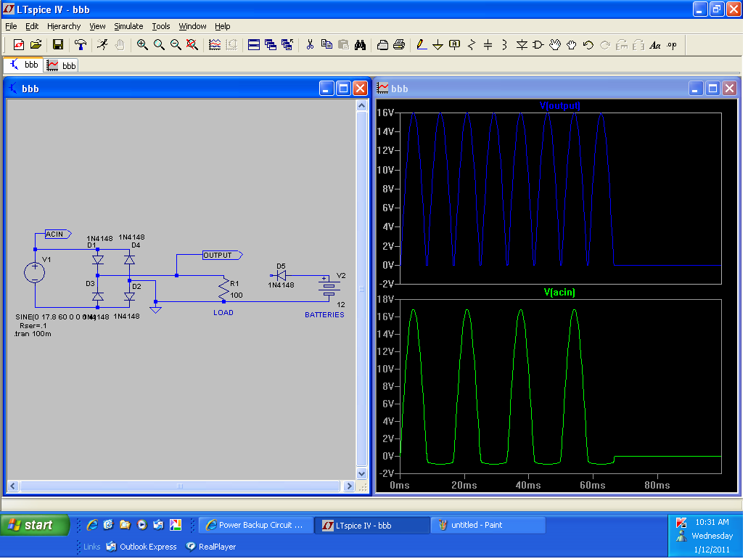Image resolution: width=756 pixels, height=559 pixels.
Task: Select the Zoom In magnifier tool
Action: (142, 45)
